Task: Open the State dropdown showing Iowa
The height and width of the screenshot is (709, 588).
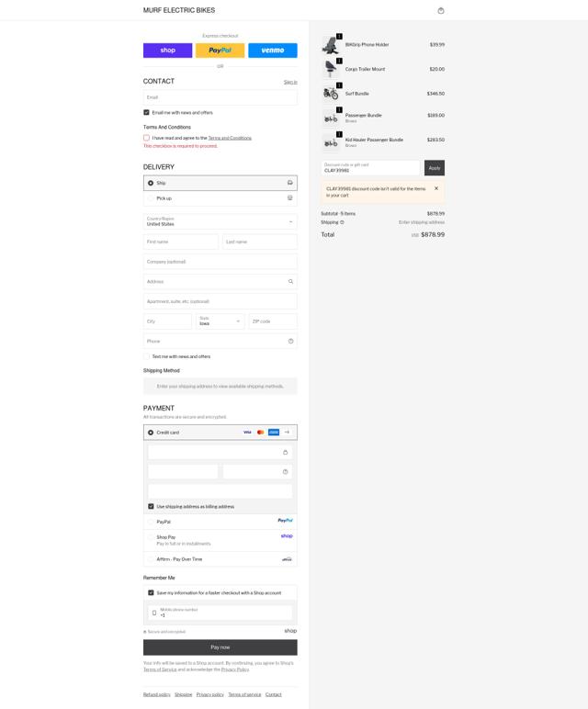Action: click(x=220, y=321)
